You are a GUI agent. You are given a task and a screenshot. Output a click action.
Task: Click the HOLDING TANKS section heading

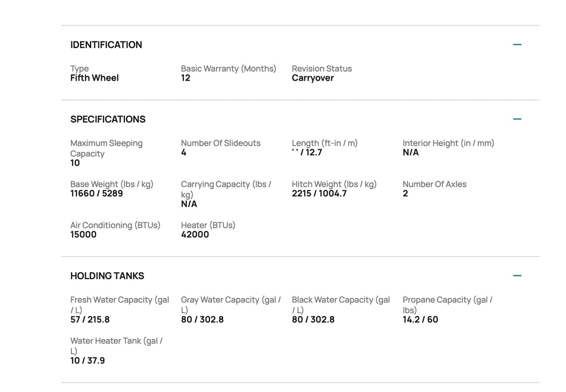tap(107, 276)
